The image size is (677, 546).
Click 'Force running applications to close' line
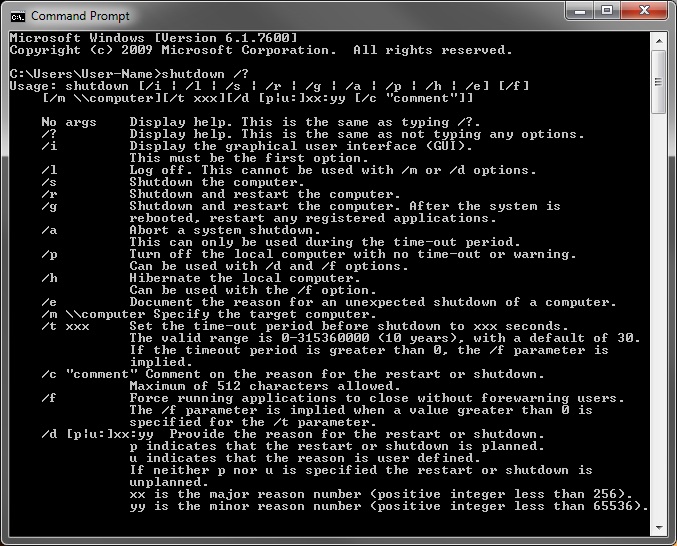click(376, 398)
